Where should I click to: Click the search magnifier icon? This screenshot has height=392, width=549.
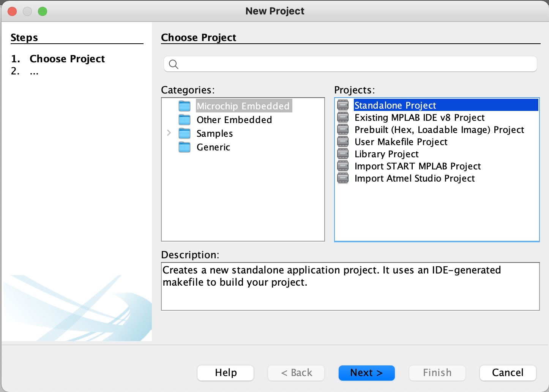(x=174, y=64)
